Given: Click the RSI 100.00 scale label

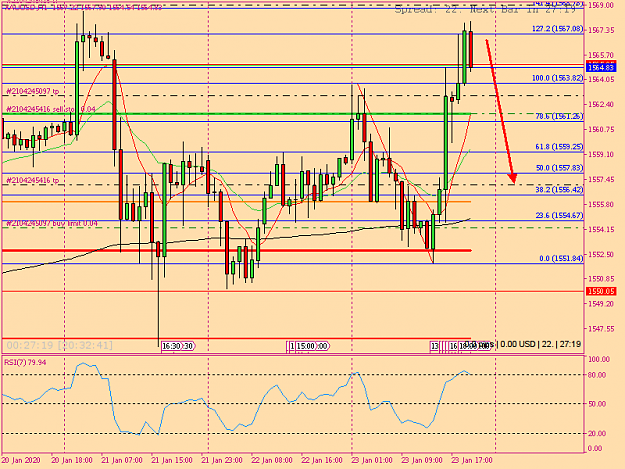Looking at the screenshot, I should coord(599,359).
